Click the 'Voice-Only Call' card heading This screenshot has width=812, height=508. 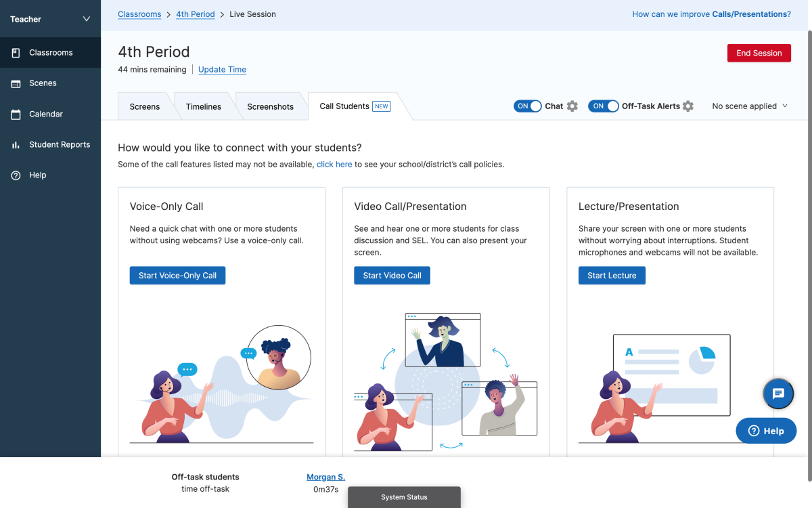click(x=166, y=207)
